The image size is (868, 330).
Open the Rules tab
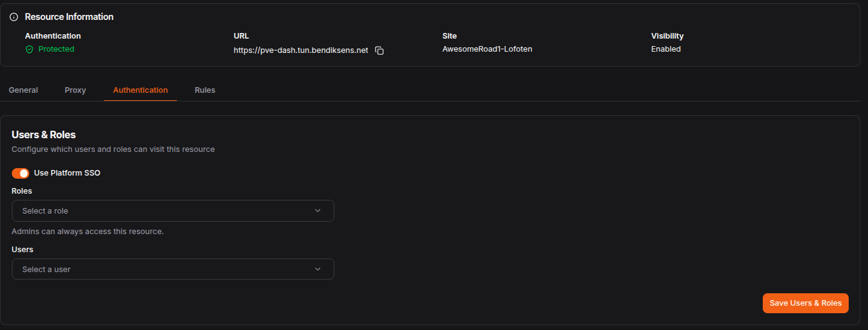click(205, 90)
